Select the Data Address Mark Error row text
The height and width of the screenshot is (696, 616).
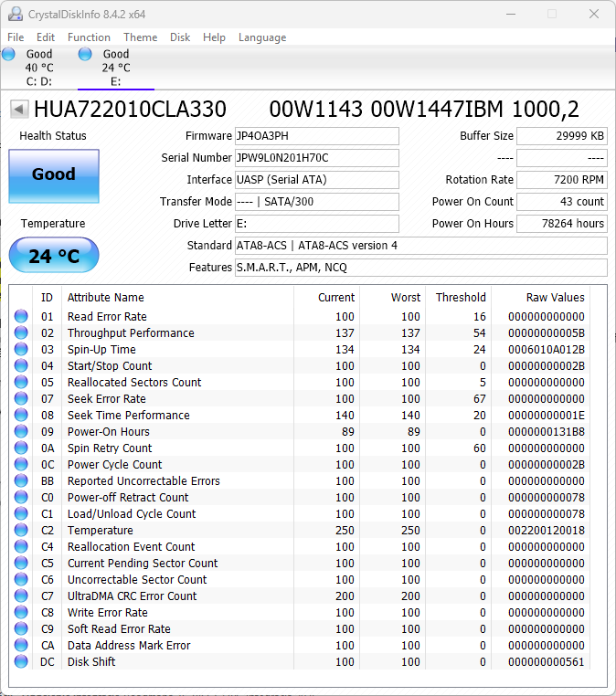(x=129, y=645)
